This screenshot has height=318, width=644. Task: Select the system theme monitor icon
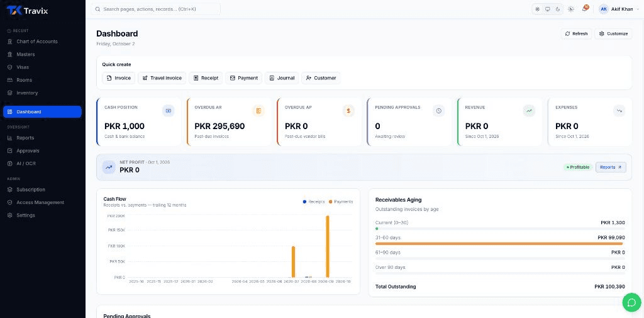click(x=548, y=9)
